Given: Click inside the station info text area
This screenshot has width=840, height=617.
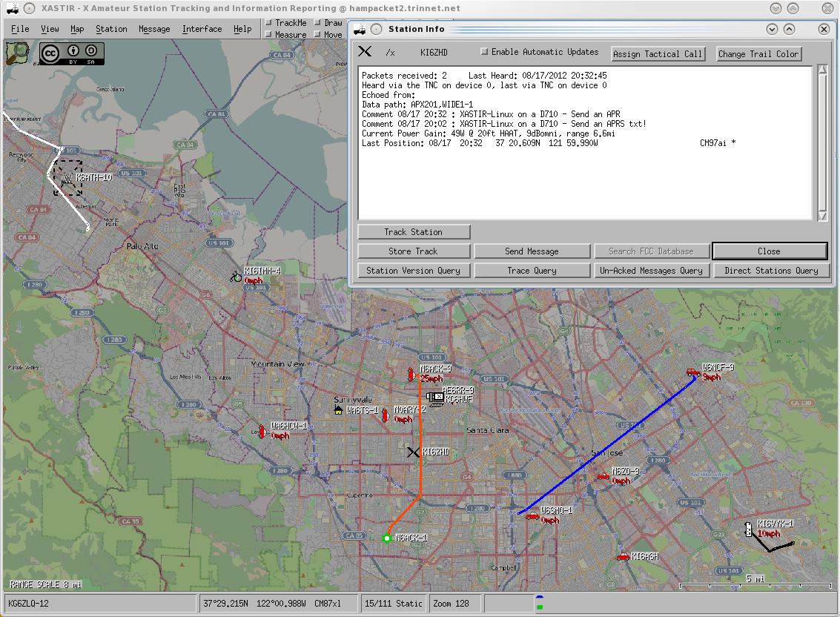Looking at the screenshot, I should 586,142.
